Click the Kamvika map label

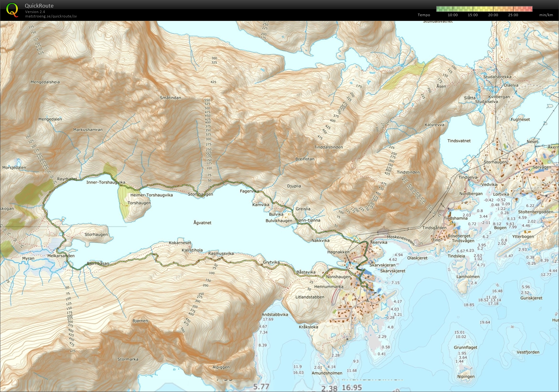[x=261, y=205]
